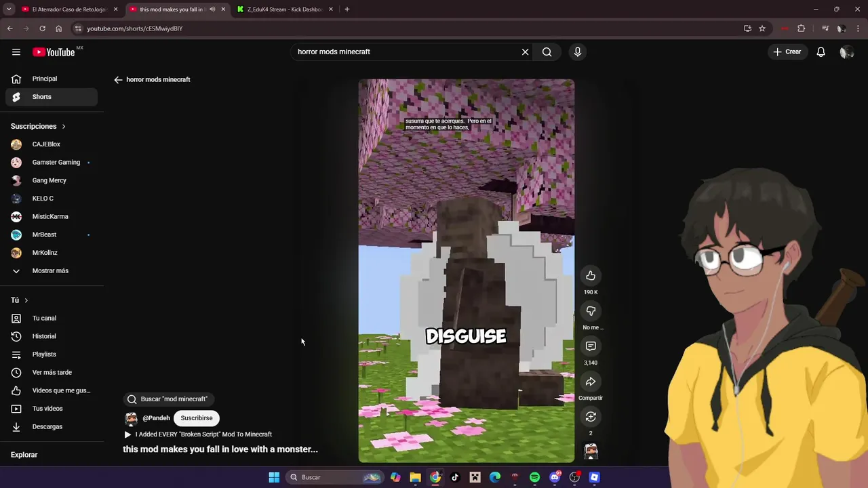868x488 pixels.
Task: Open Tu canal in the sidebar
Action: pos(51,318)
